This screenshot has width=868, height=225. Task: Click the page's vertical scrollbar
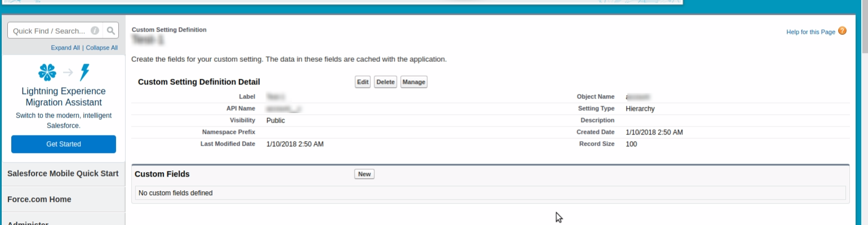pyautogui.click(x=863, y=112)
